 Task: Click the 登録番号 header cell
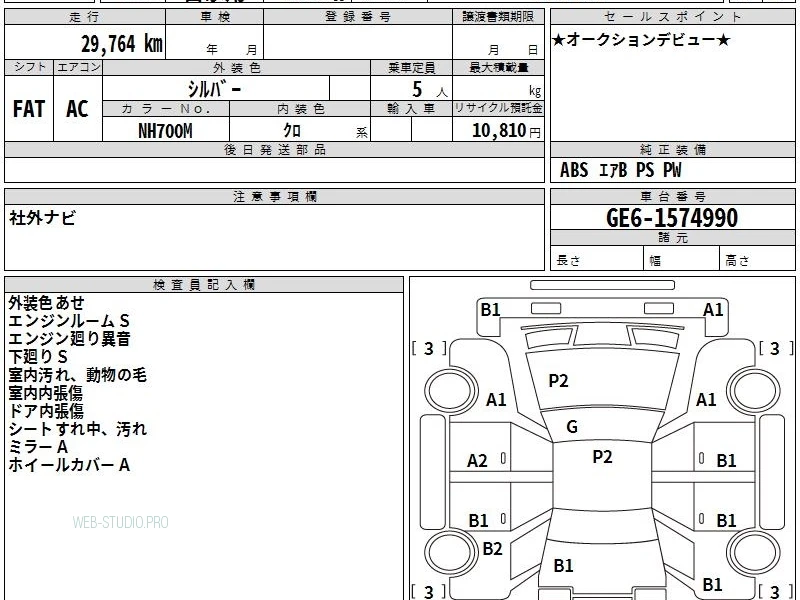[358, 17]
